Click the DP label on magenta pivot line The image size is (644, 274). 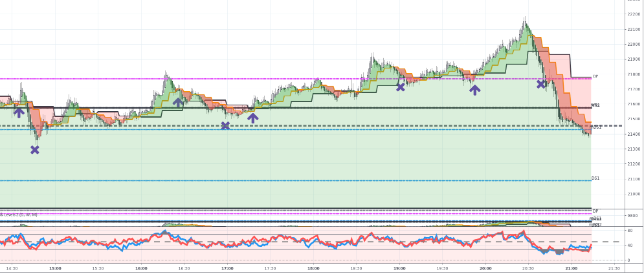pos(595,77)
